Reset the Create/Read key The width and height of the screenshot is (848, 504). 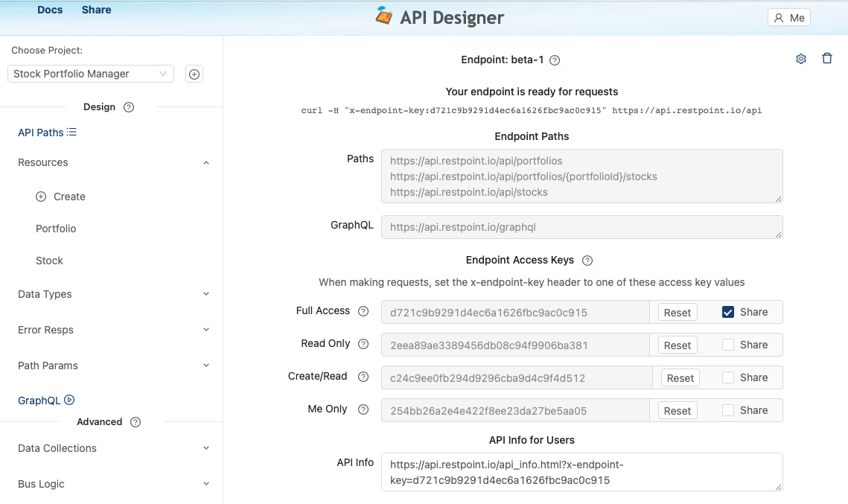[680, 378]
